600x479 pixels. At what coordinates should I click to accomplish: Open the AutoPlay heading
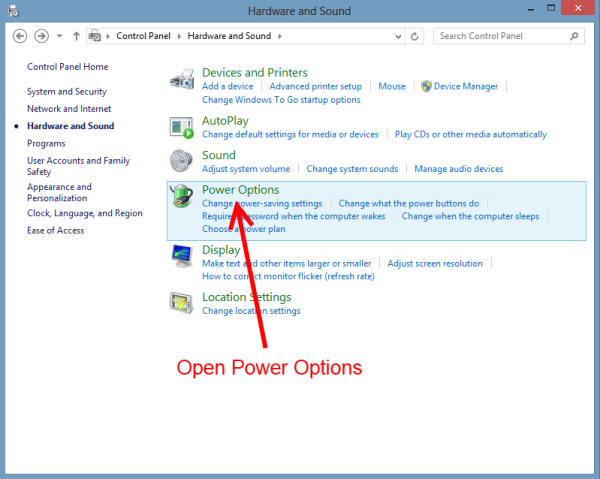(x=225, y=121)
